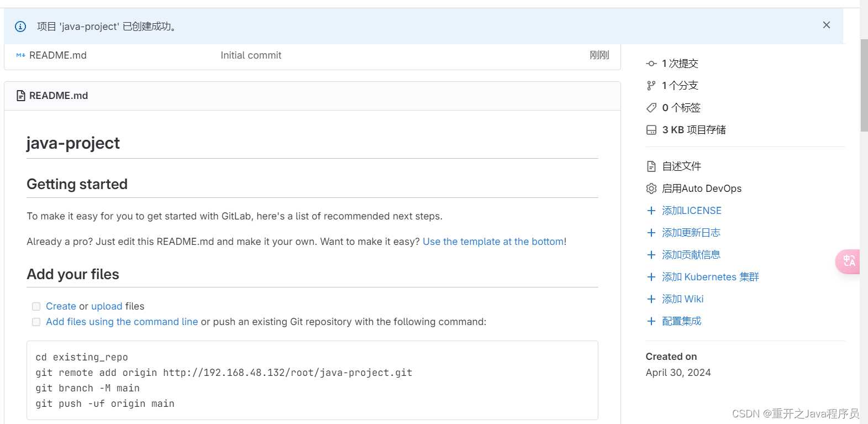Open README.md in the file list
Image resolution: width=868 pixels, height=424 pixels.
(58, 55)
